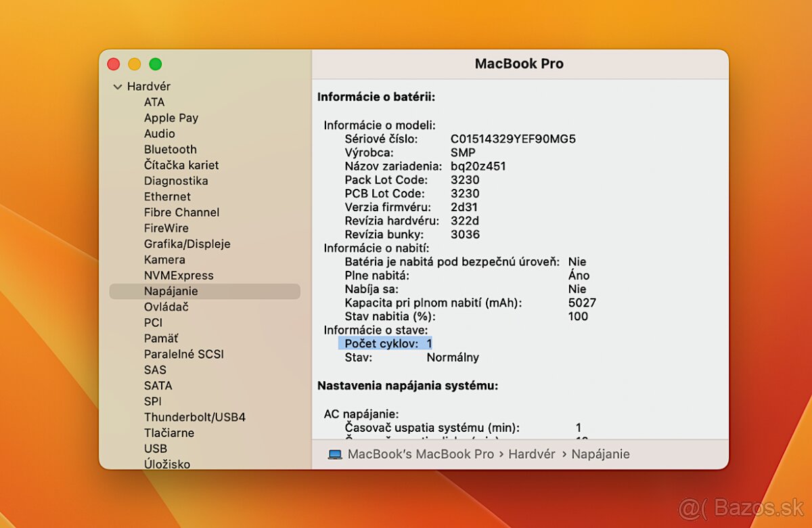Open Fibre Channel entry
Screen dimensions: 812x528
coord(181,212)
